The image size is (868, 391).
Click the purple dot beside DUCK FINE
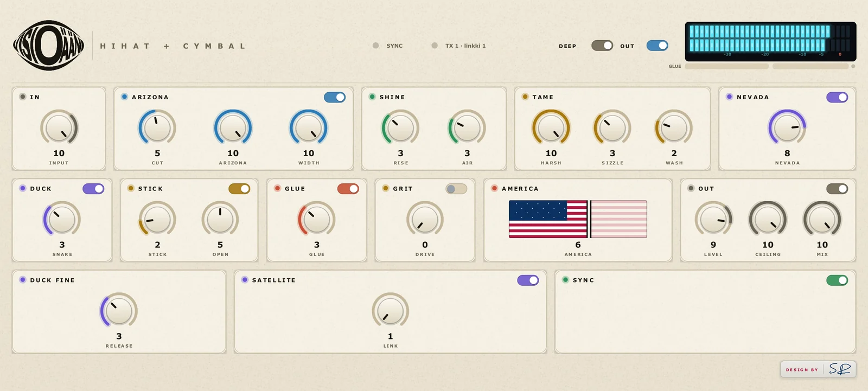(23, 280)
